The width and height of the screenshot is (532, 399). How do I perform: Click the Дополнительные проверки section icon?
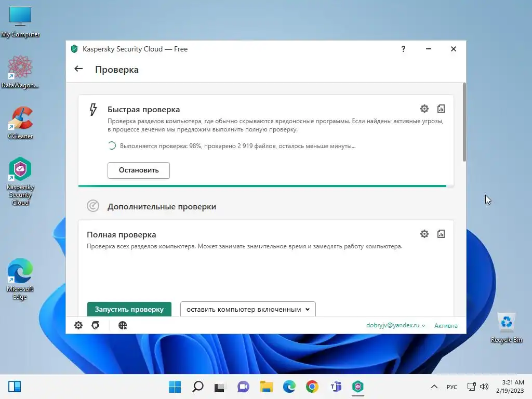(92, 206)
